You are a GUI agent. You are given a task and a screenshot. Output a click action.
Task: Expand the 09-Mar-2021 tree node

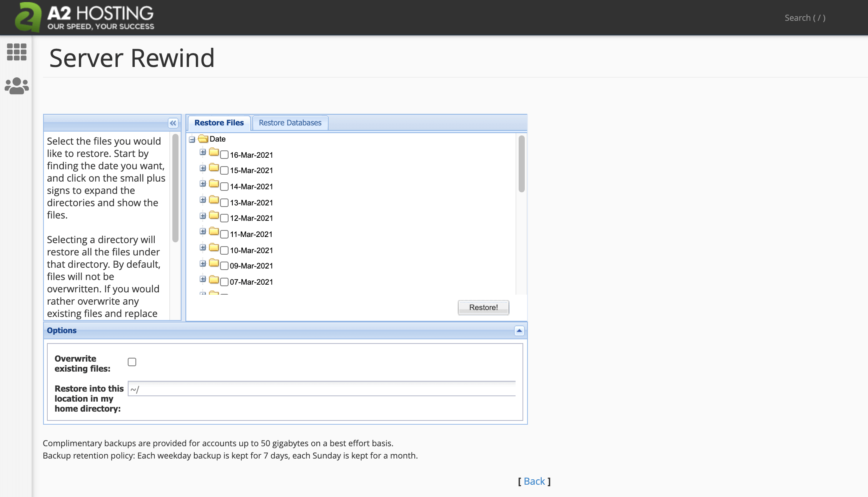(203, 264)
